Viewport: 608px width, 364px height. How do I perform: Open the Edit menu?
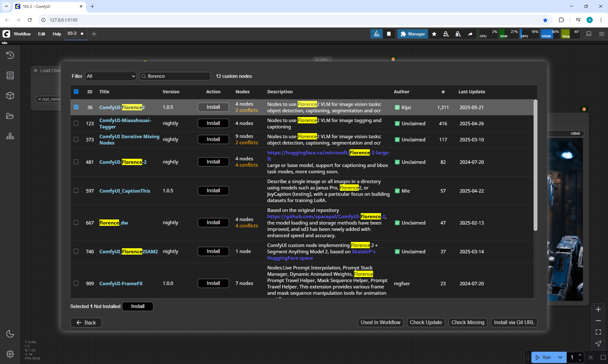pyautogui.click(x=41, y=34)
